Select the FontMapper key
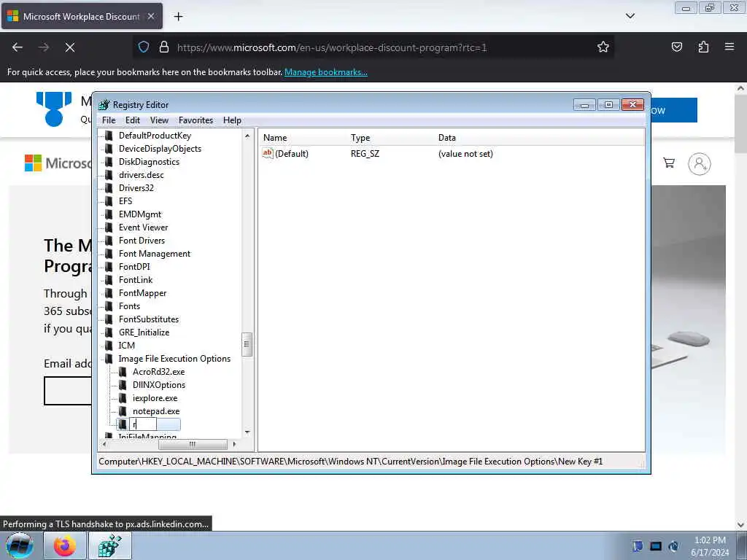The width and height of the screenshot is (747, 560). 142,293
